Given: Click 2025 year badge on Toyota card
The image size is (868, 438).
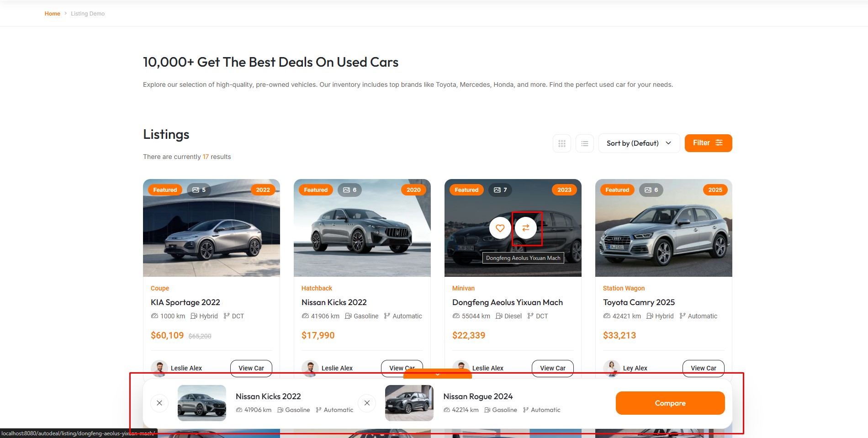Looking at the screenshot, I should click(715, 190).
